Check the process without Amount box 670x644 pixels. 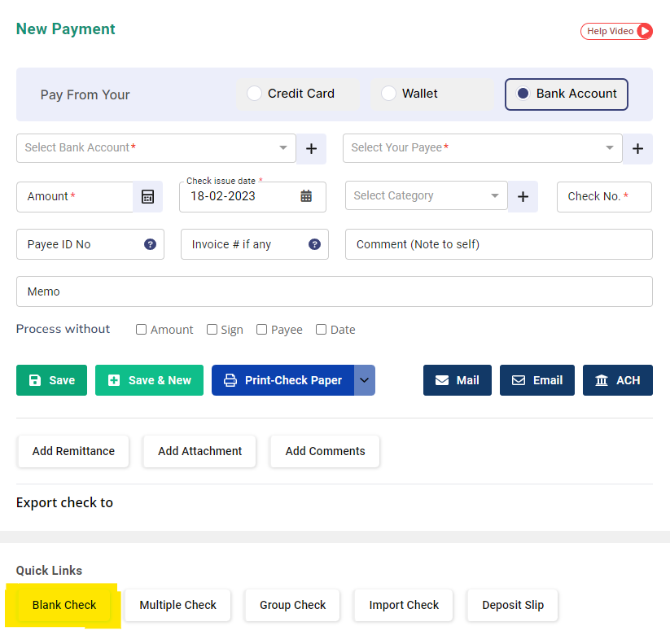coord(142,330)
